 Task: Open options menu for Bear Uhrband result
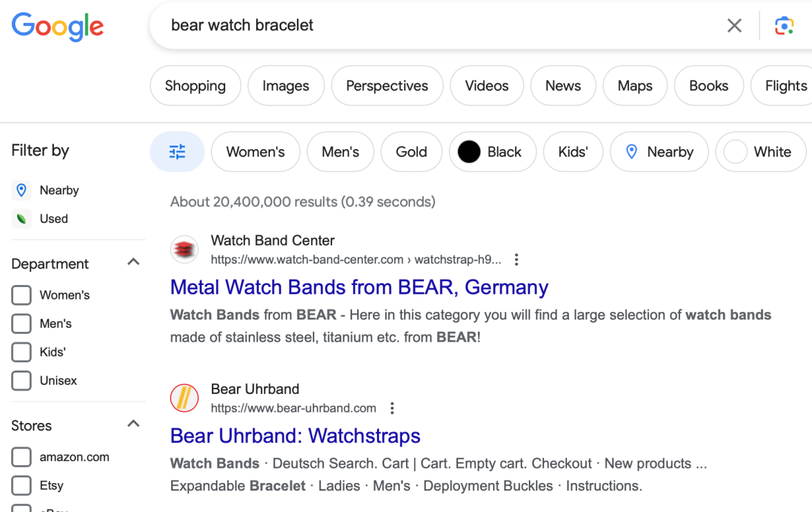click(x=392, y=408)
